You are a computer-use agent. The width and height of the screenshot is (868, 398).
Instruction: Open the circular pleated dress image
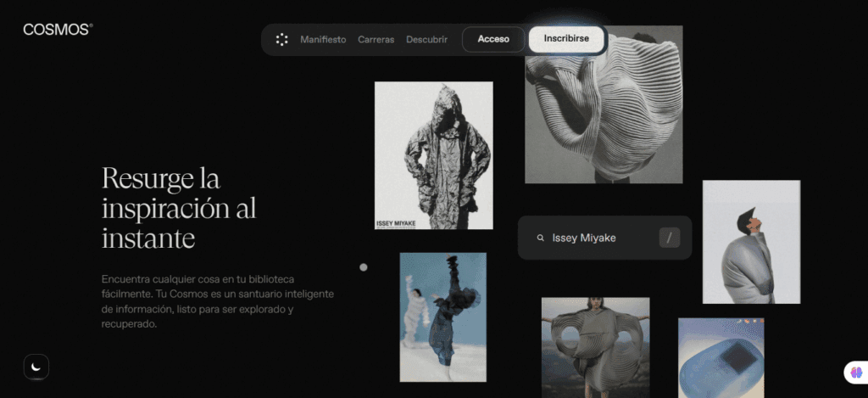595,348
